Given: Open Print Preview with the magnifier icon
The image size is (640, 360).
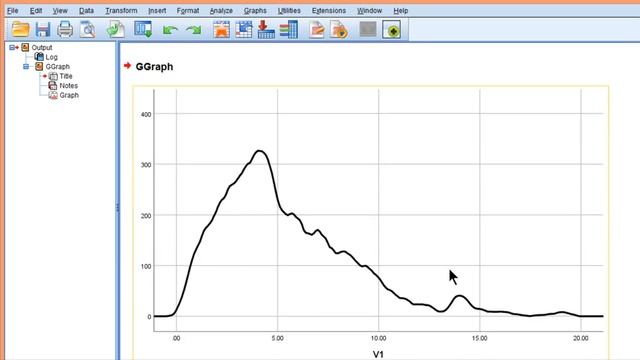Looking at the screenshot, I should coord(87,29).
